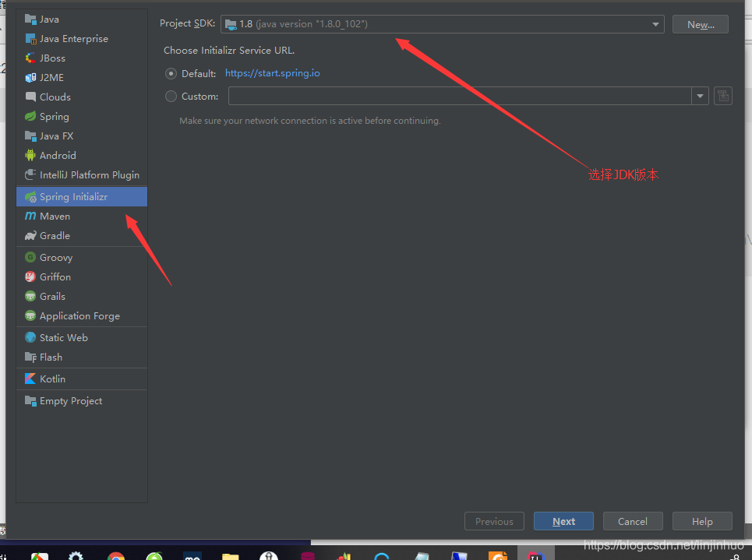
Task: Select the JBoss project type
Action: [x=82, y=58]
